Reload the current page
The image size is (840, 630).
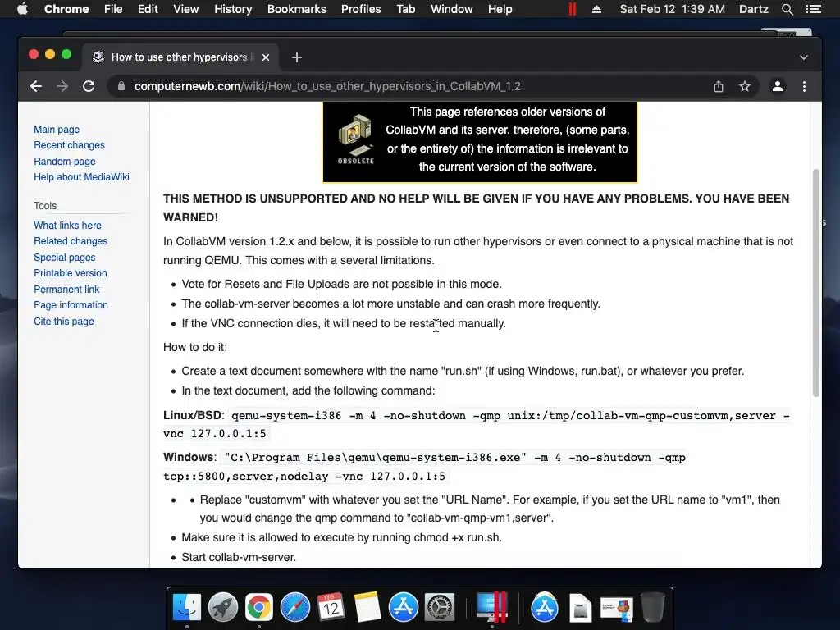(89, 86)
